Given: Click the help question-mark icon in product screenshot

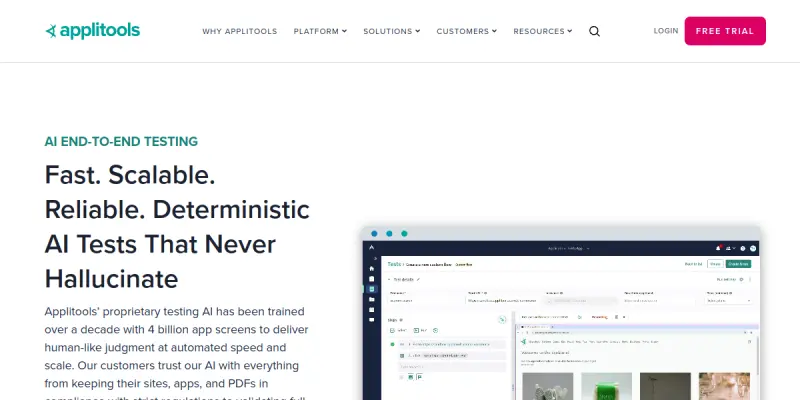Looking at the screenshot, I should pyautogui.click(x=743, y=248).
